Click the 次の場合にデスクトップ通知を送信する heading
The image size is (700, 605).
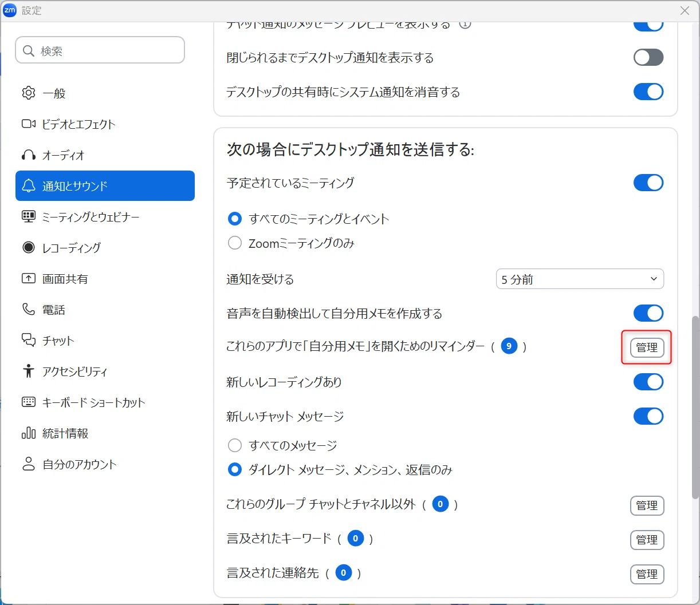[x=351, y=150]
